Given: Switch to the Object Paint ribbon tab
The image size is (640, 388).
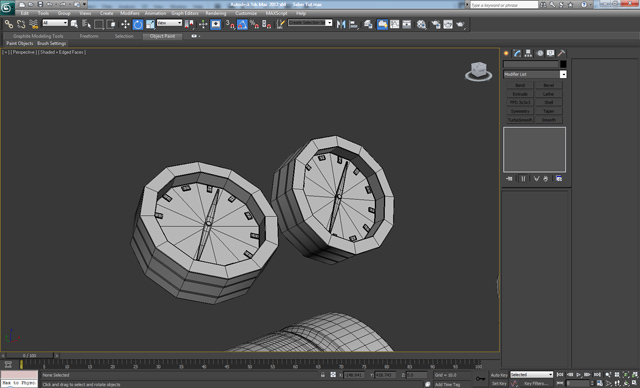Looking at the screenshot, I should (162, 36).
